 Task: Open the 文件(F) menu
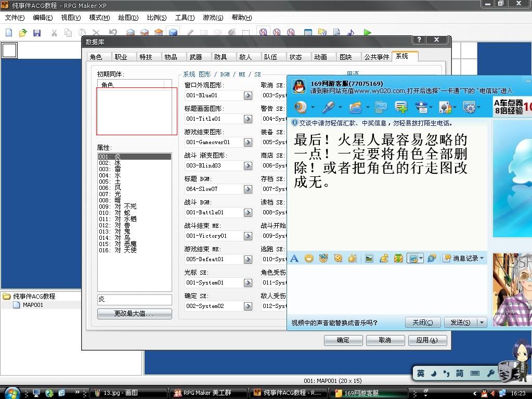(x=15, y=18)
